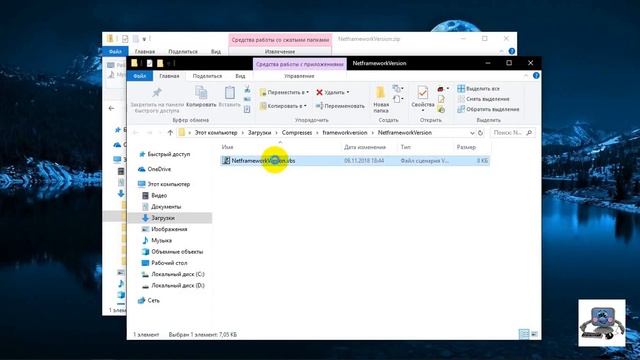The image size is (640, 360).
Task: Open the New item dropdown in Создать group
Action: pyautogui.click(x=398, y=89)
